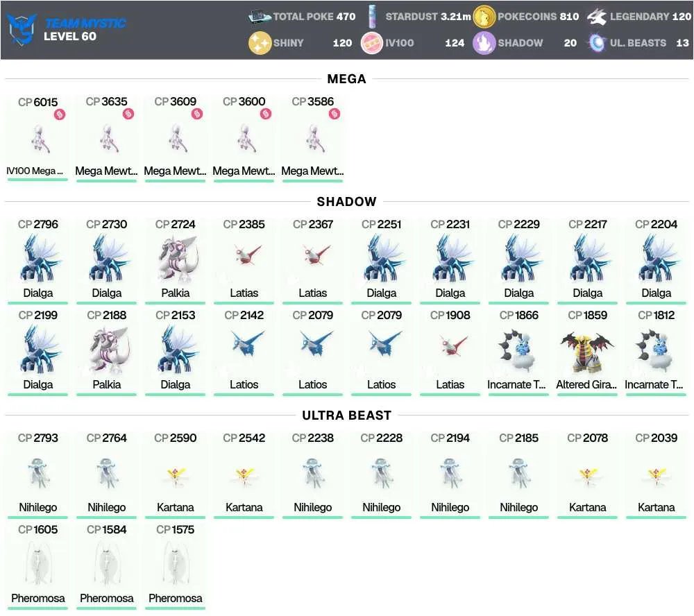This screenshot has width=694, height=616.
Task: Select the Dialga sprite with CP 2796
Action: [39, 259]
